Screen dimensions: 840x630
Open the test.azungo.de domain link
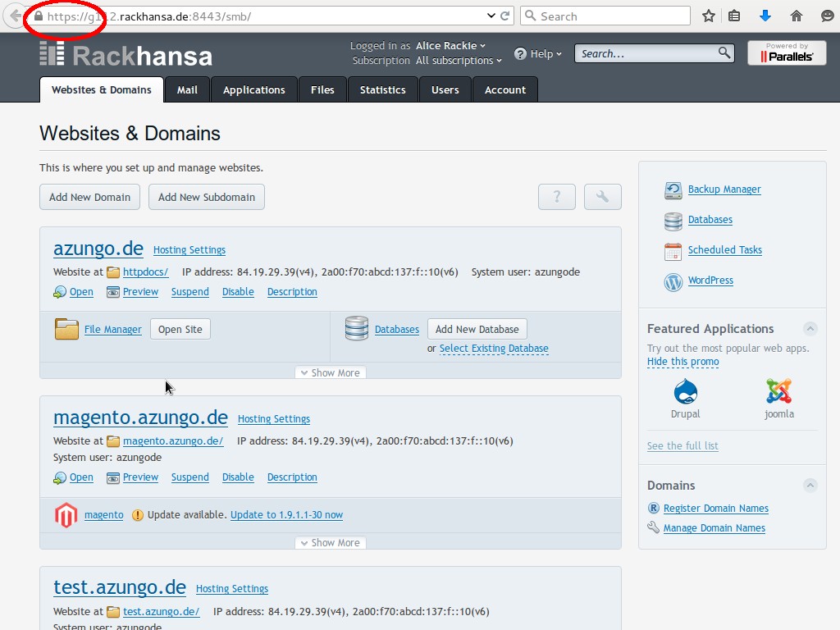point(120,587)
